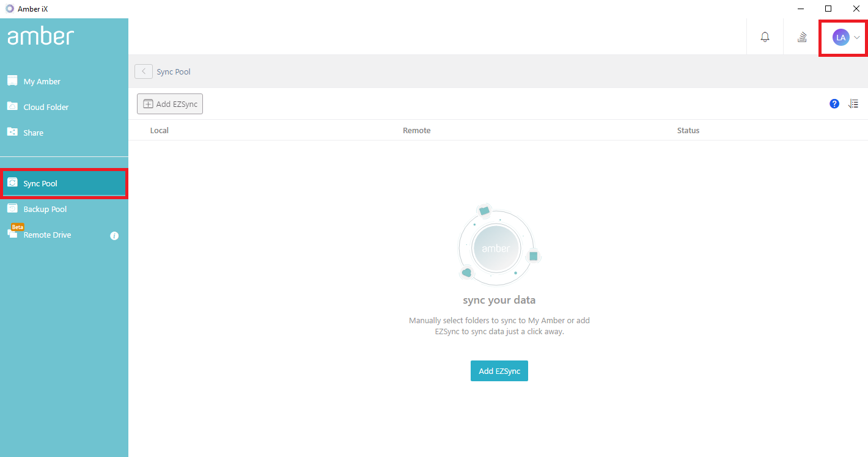Click the Remote column header
The width and height of the screenshot is (868, 457).
coord(417,130)
